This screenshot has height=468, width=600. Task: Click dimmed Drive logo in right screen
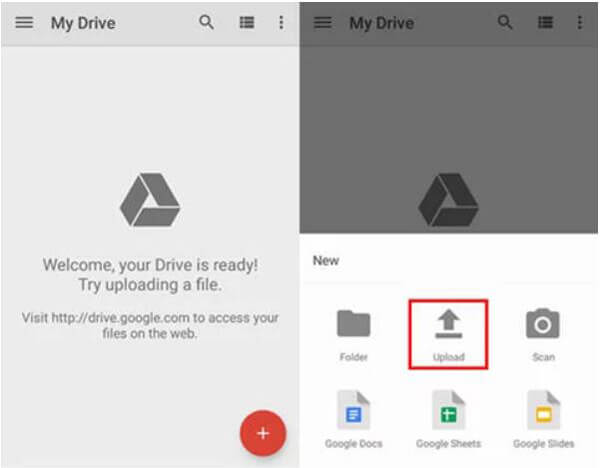pyautogui.click(x=448, y=200)
